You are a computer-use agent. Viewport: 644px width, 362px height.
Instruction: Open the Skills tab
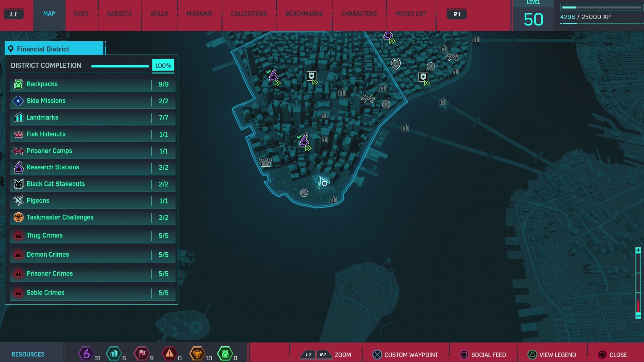159,14
